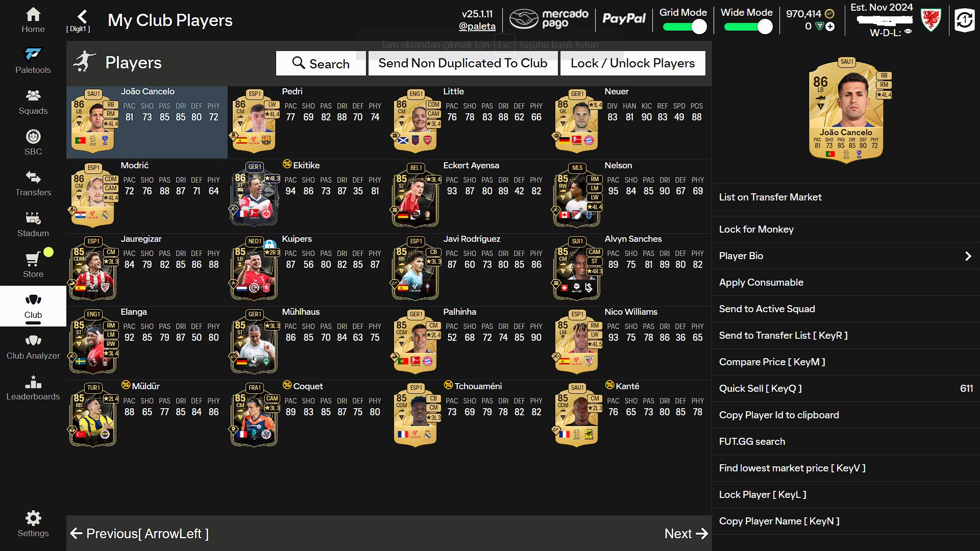Open the Search players button

pos(321,63)
